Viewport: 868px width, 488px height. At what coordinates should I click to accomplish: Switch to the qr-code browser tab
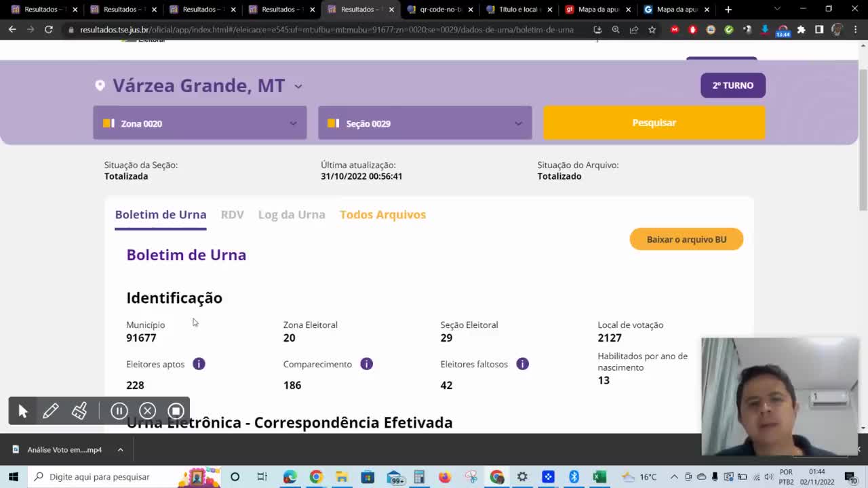439,9
